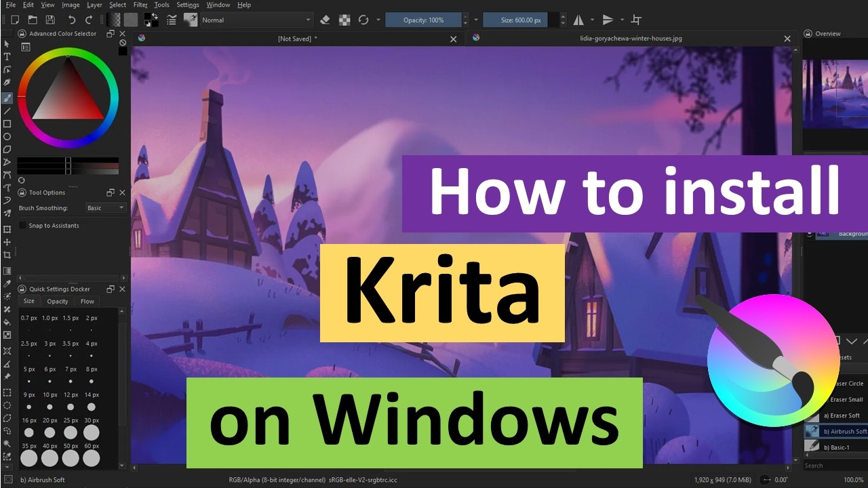
Task: Close the lidia-goryachewa-winter-houses.jpg tab
Action: pyautogui.click(x=787, y=39)
